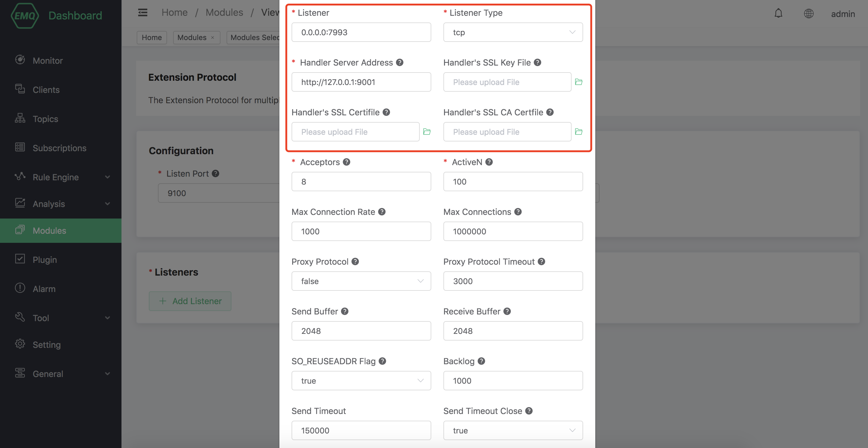Open SSL Certfile upload folder icon

point(427,132)
